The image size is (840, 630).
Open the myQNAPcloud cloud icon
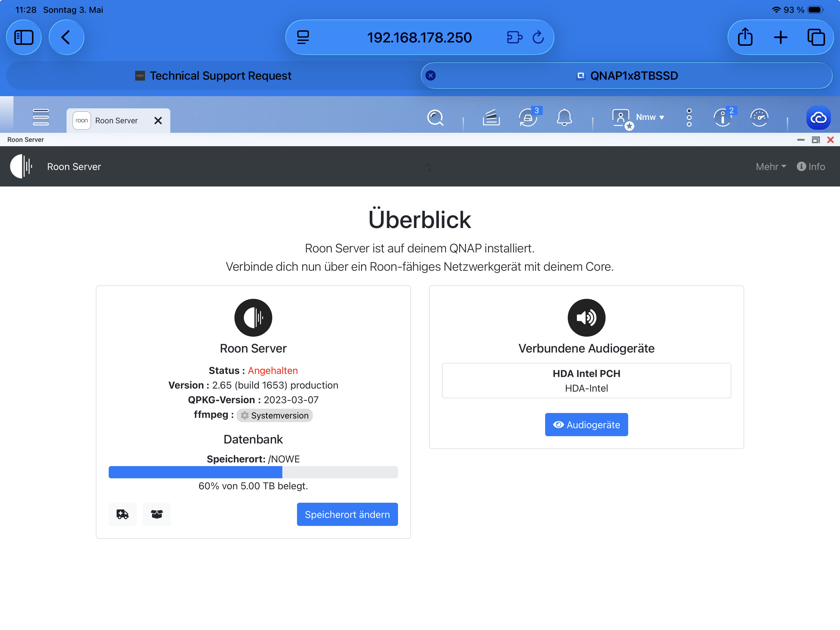818,118
